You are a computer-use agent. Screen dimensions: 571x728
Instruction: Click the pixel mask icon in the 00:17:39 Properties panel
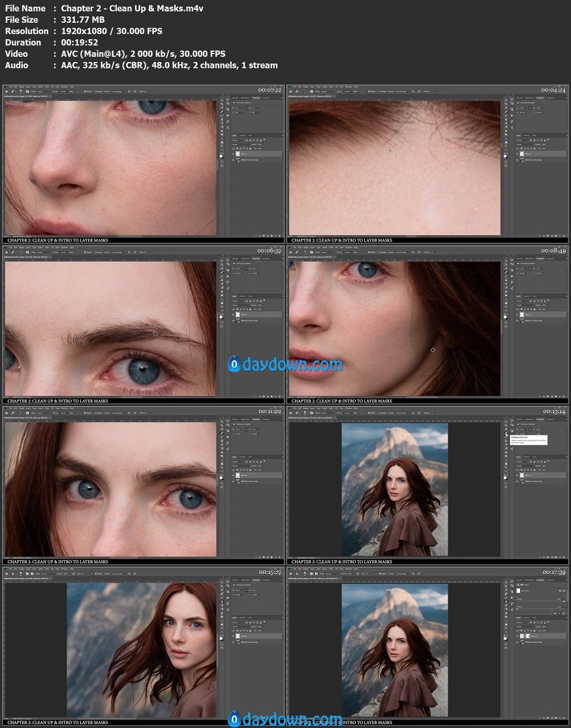pyautogui.click(x=560, y=591)
